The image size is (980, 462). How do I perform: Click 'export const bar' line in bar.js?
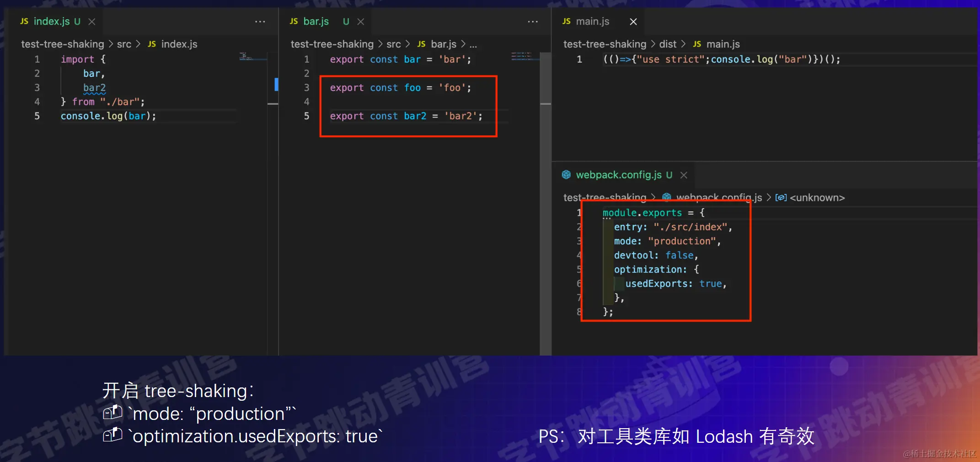(x=401, y=59)
